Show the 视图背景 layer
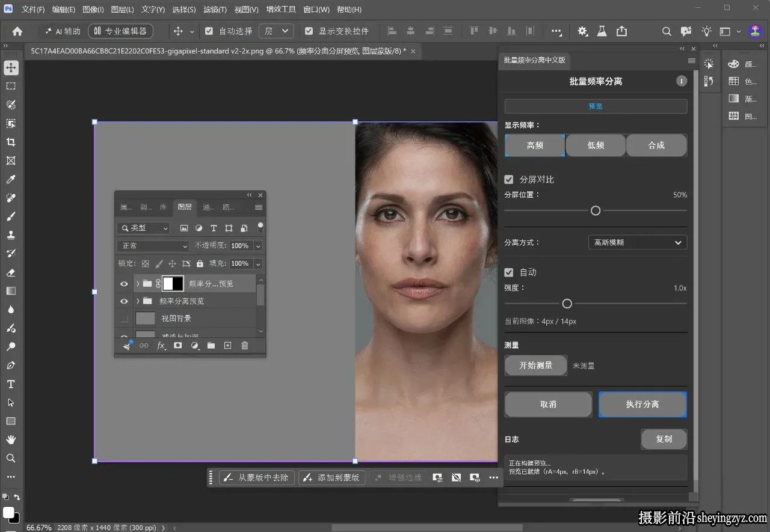The height and width of the screenshot is (532, 770). click(124, 318)
